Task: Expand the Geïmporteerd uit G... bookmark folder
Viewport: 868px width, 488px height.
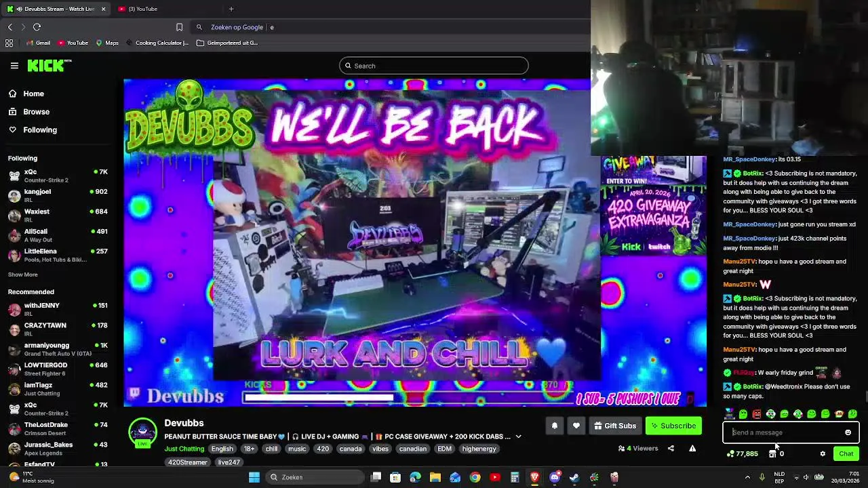Action: 227,43
